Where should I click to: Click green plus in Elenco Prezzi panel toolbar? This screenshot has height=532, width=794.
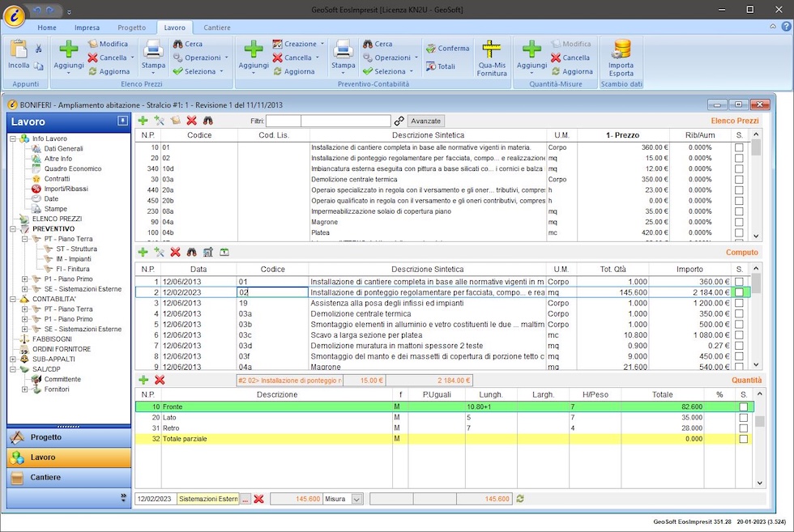pyautogui.click(x=143, y=121)
